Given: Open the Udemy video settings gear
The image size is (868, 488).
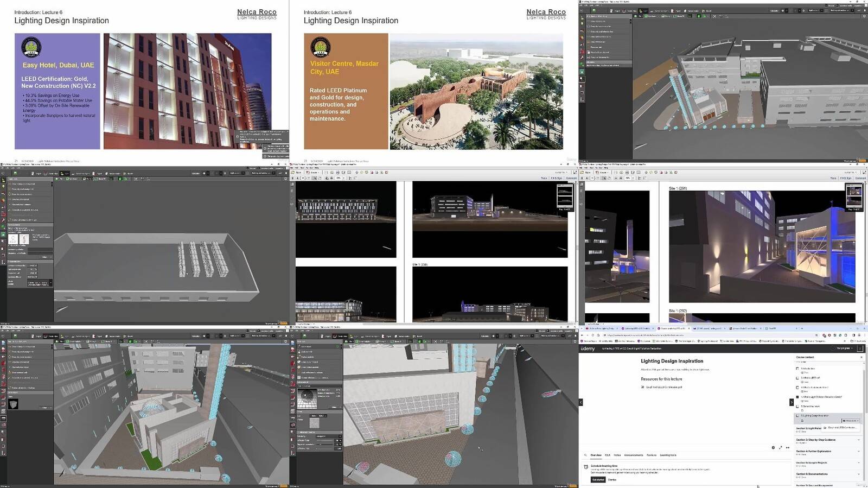Looking at the screenshot, I should tap(773, 448).
